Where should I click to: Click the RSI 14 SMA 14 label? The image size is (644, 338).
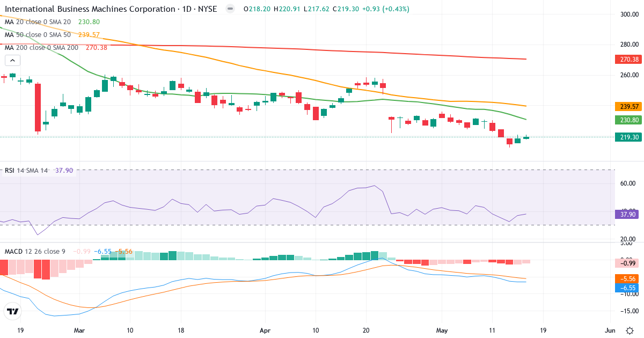26,171
